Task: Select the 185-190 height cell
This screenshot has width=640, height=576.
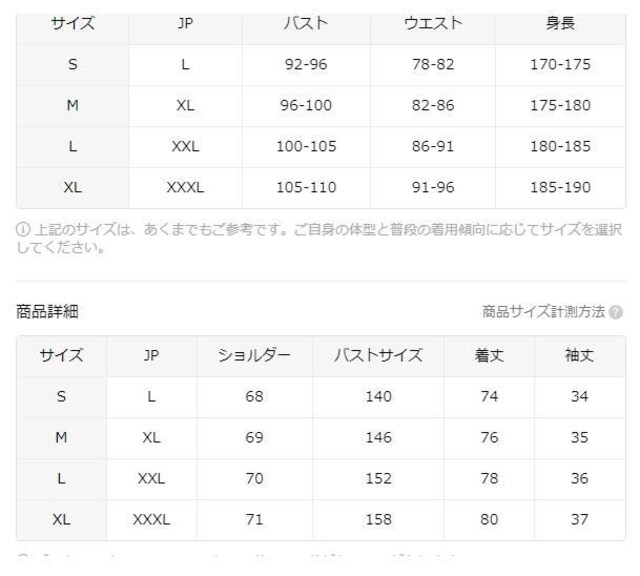Action: (x=560, y=187)
